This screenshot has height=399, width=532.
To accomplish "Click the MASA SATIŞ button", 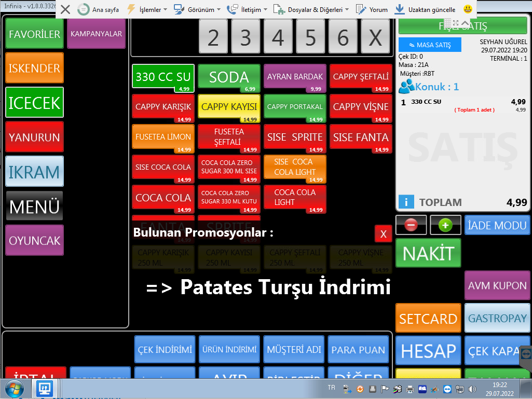I will [430, 45].
